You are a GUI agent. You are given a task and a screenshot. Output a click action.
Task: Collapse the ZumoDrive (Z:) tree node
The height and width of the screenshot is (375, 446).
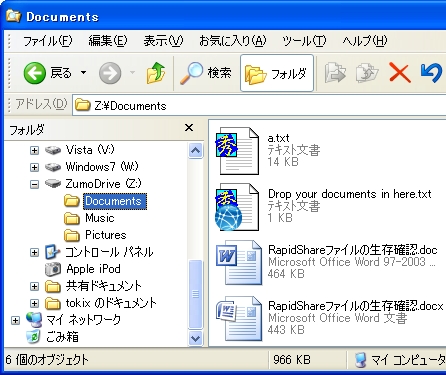click(34, 184)
